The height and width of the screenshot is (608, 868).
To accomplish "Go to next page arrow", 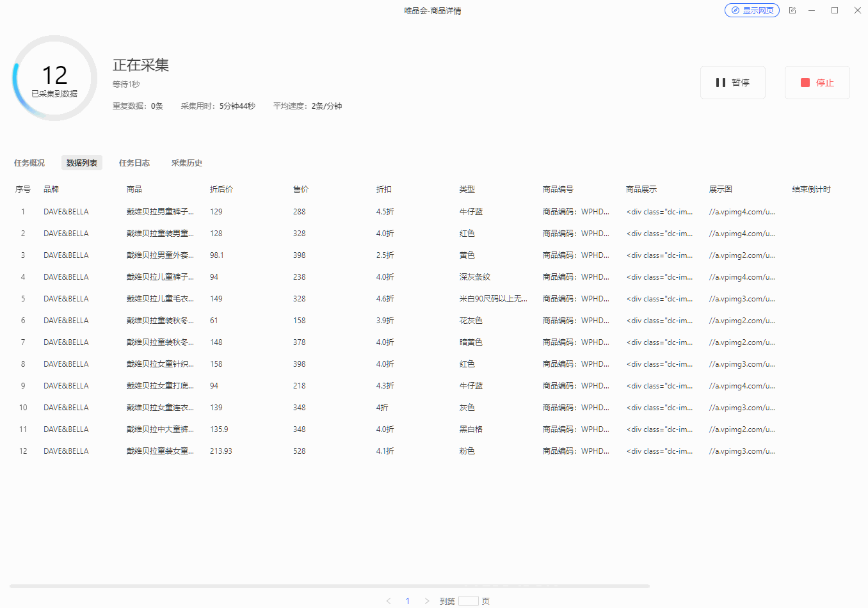I will point(427,601).
